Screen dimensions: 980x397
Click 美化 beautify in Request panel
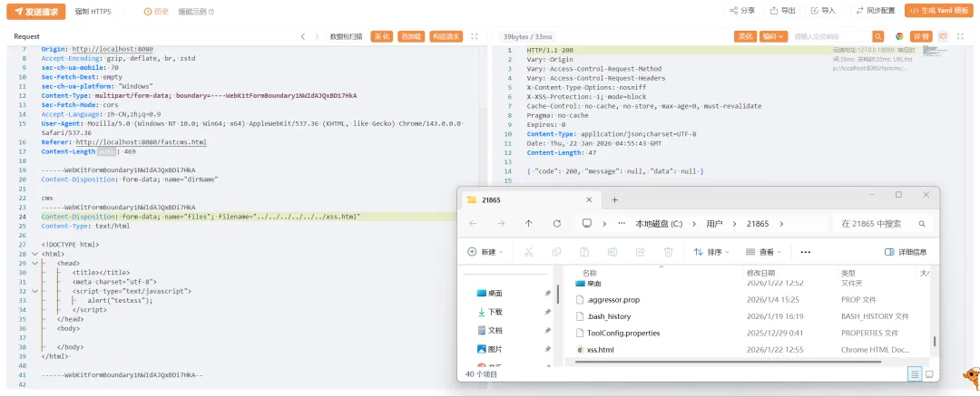point(381,36)
